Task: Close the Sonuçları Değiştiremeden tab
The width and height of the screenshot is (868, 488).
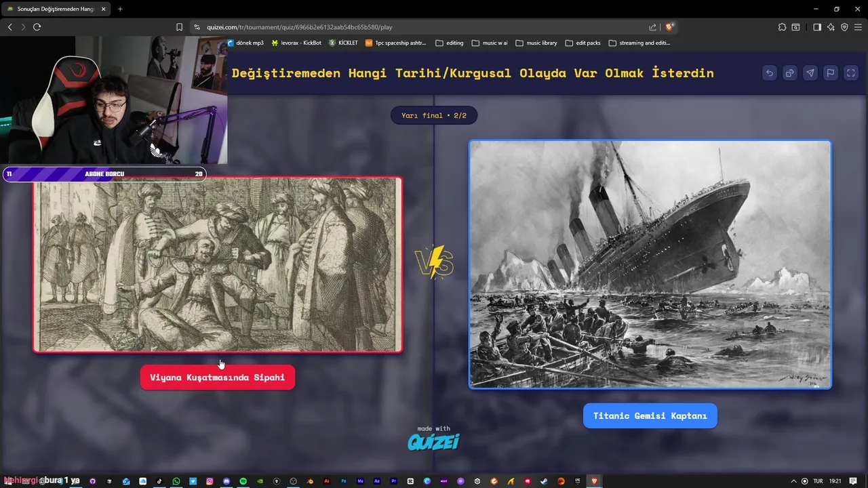Action: point(103,9)
